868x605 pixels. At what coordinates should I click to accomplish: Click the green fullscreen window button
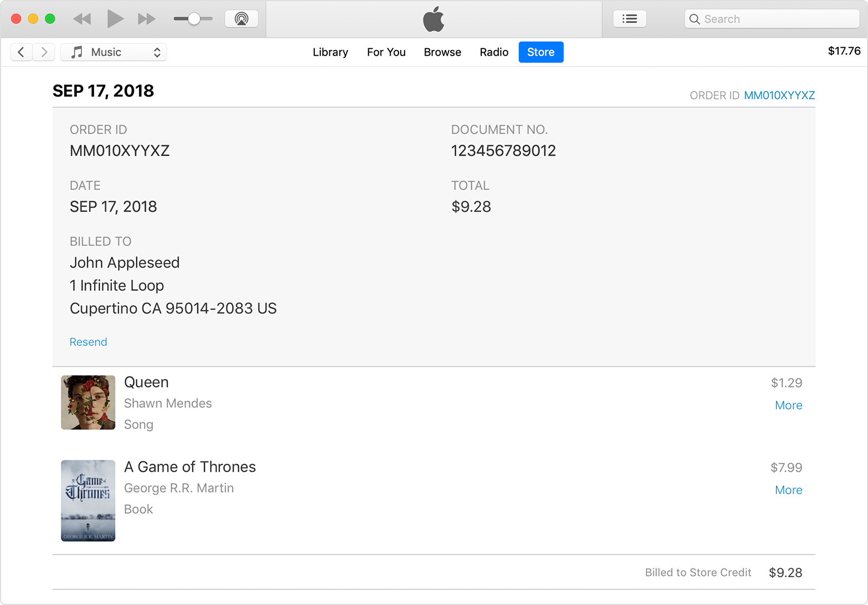(x=50, y=19)
